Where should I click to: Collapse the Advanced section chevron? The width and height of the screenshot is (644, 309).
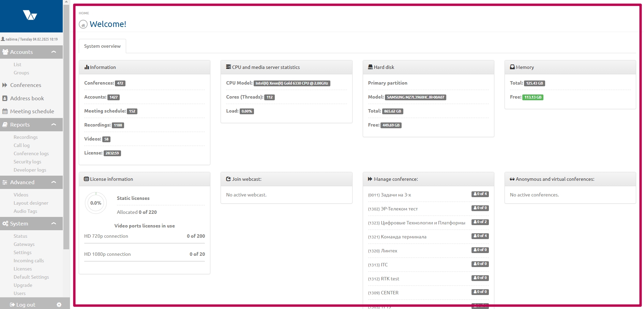pos(54,182)
